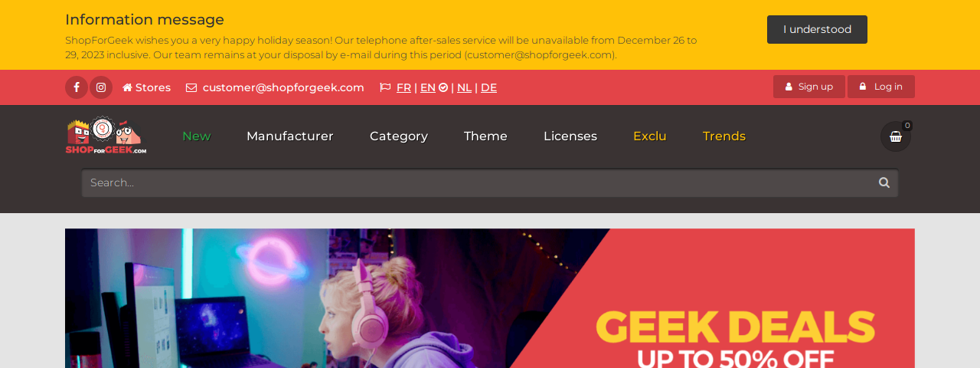Select the EN language option
Screen dimensions: 980x368
coord(428,87)
